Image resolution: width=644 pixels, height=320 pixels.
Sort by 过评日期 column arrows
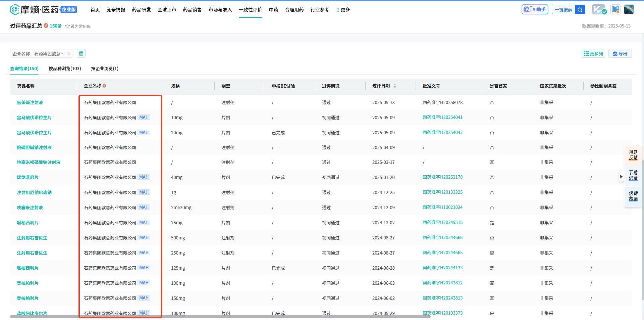point(395,86)
